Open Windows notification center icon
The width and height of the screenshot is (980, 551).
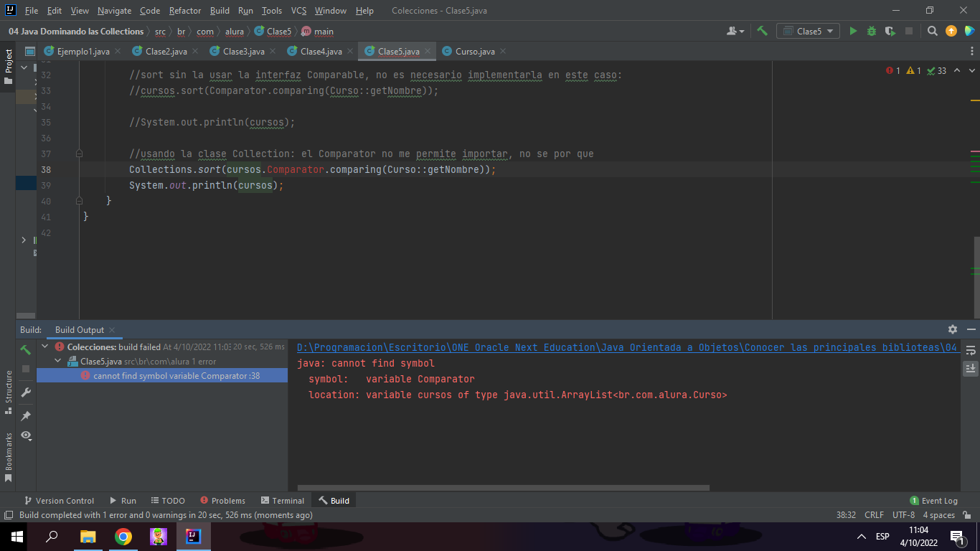coord(956,537)
